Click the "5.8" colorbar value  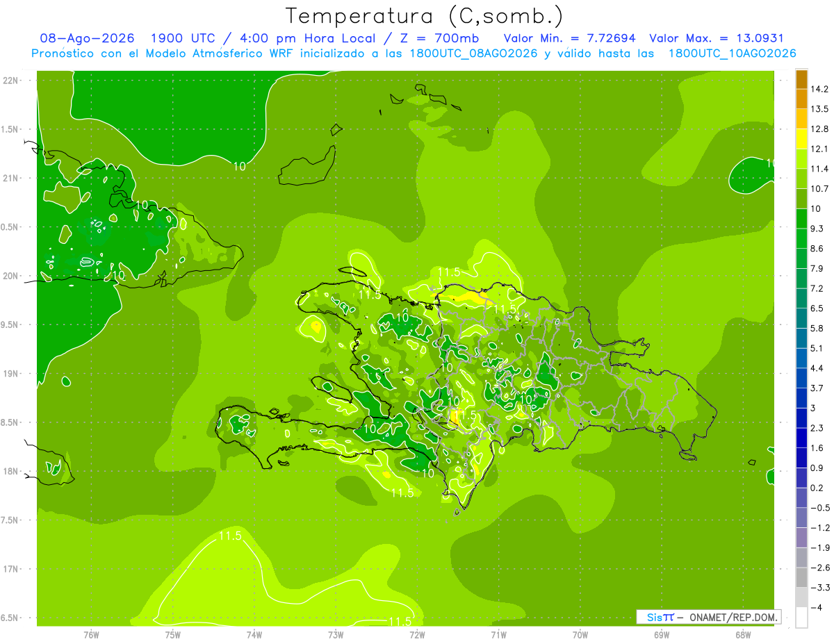point(817,329)
